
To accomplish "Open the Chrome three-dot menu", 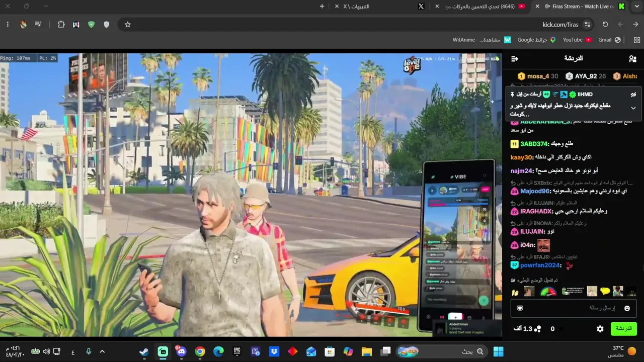I will click(x=8, y=24).
